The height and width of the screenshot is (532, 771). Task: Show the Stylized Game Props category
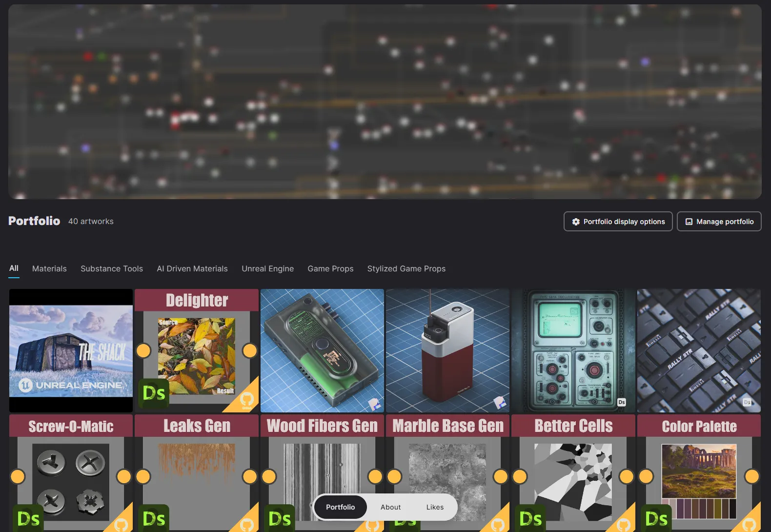pos(406,268)
